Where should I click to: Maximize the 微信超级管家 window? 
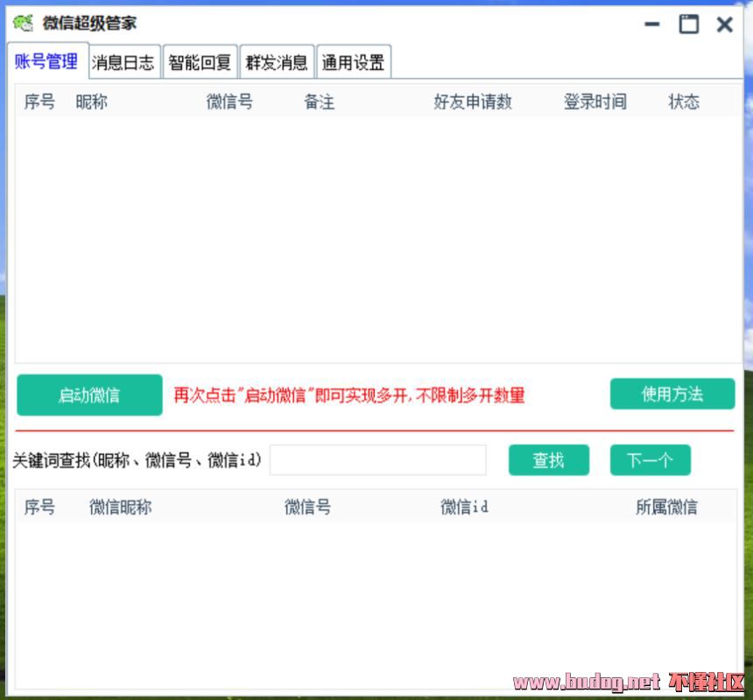click(x=689, y=24)
